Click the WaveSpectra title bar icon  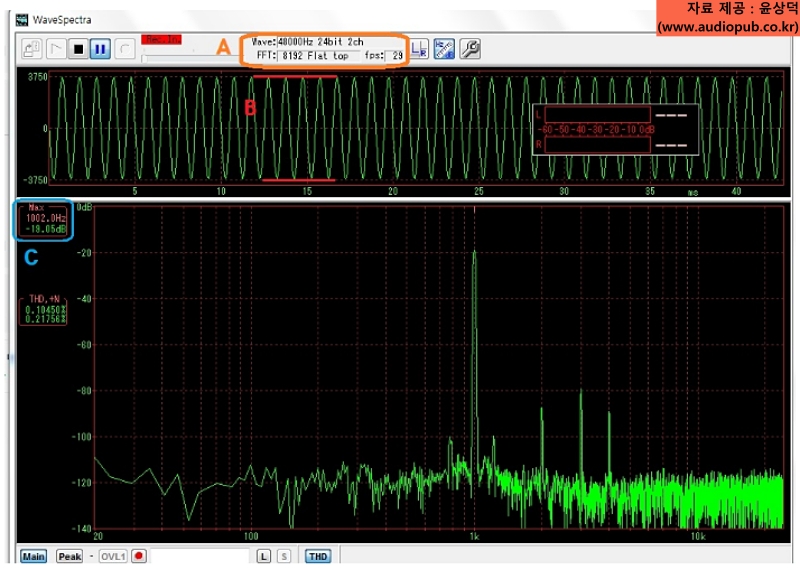pyautogui.click(x=22, y=20)
